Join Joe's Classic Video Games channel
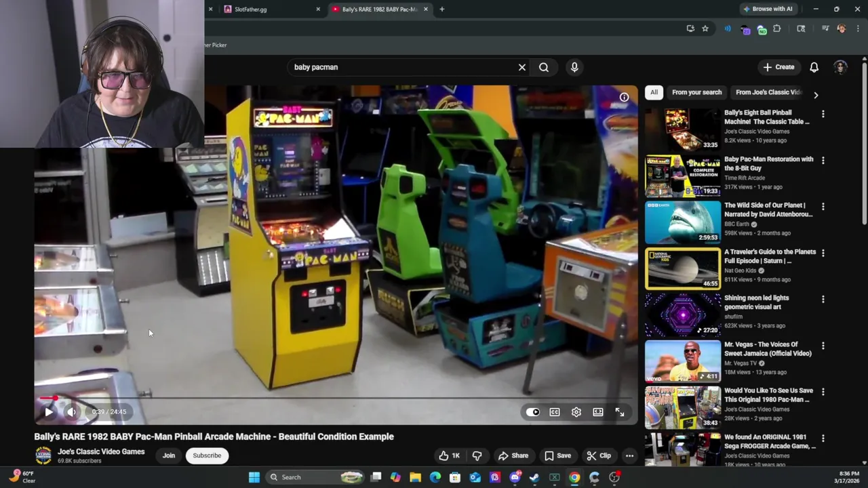 pyautogui.click(x=168, y=455)
